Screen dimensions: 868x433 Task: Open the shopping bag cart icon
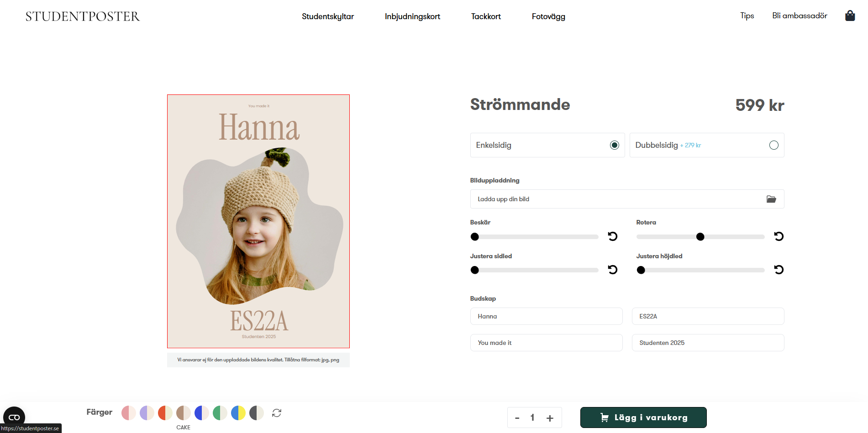[850, 16]
